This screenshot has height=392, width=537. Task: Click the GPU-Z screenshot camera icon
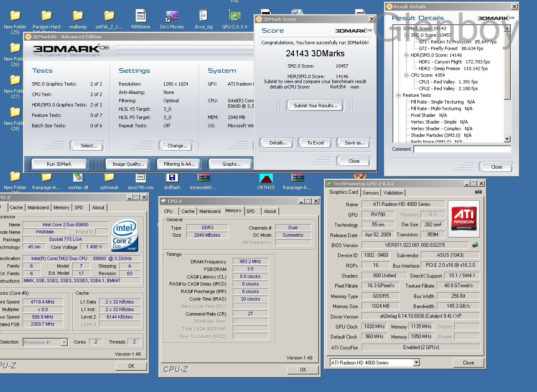[478, 192]
